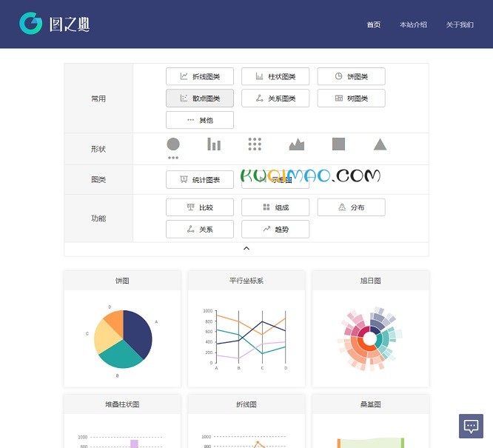Select the 统计图表 category button
493x448 pixels.
click(x=200, y=180)
